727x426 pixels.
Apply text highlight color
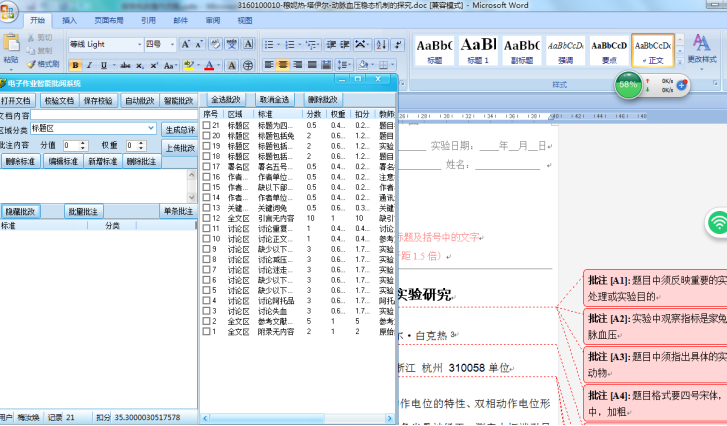click(x=188, y=65)
